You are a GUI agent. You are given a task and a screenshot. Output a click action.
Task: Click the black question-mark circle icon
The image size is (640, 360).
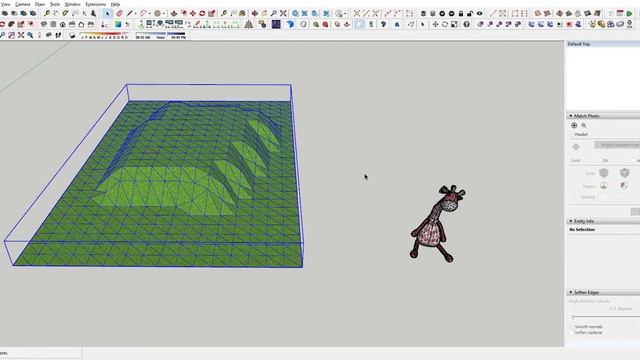[x=467, y=24]
